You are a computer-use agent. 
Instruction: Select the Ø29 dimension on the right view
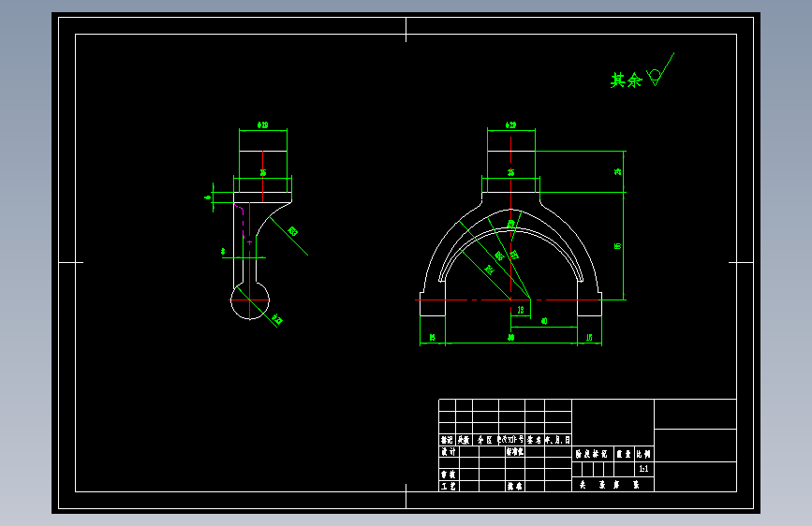pyautogui.click(x=510, y=125)
